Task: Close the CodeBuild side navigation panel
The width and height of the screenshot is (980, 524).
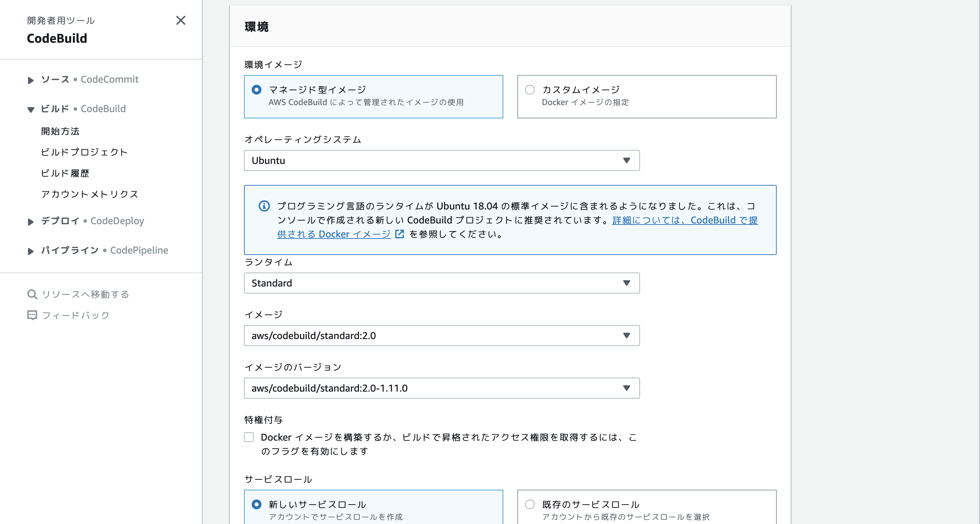Action: pyautogui.click(x=181, y=20)
